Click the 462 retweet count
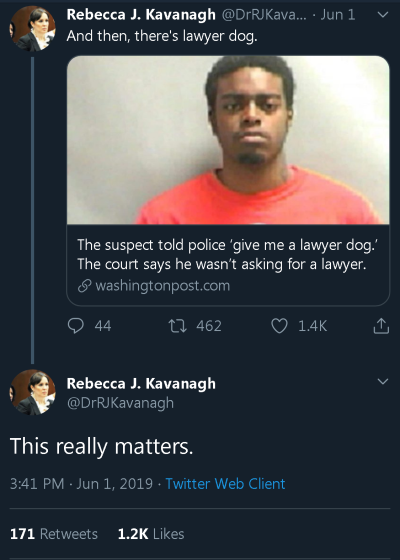Screen dimensions: 400x560 tap(209, 326)
